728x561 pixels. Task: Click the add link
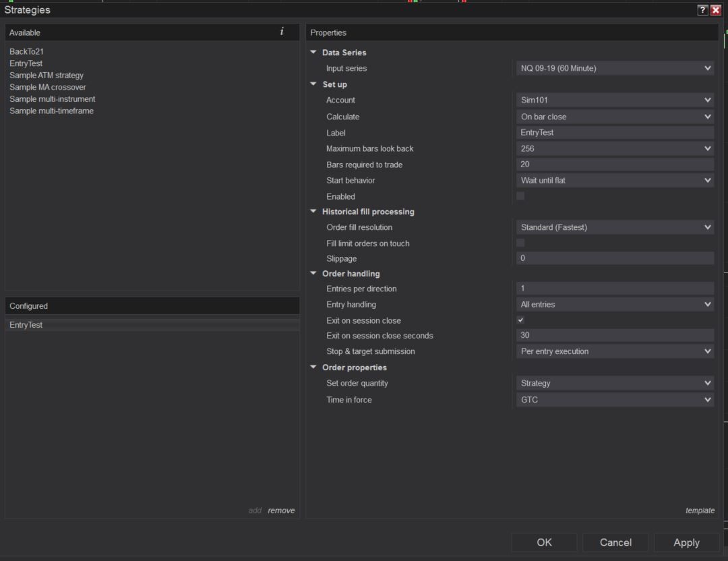255,510
